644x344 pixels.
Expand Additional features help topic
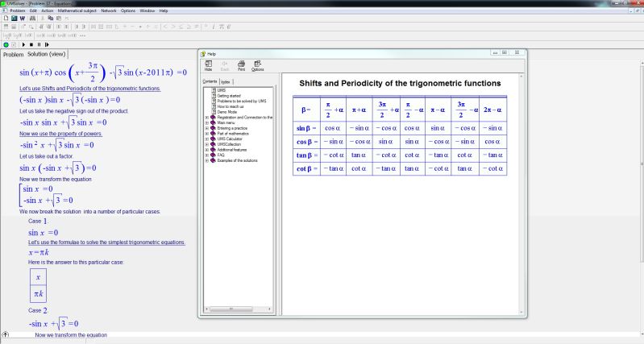click(206, 150)
